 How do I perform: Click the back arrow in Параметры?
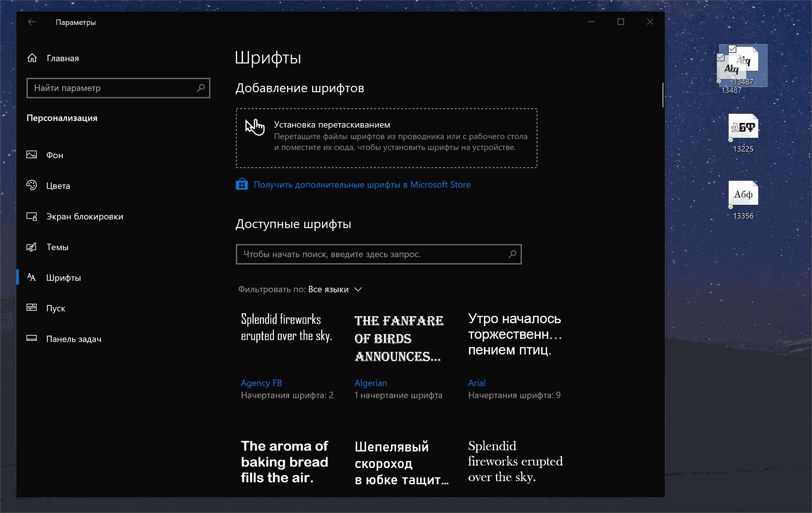click(31, 22)
